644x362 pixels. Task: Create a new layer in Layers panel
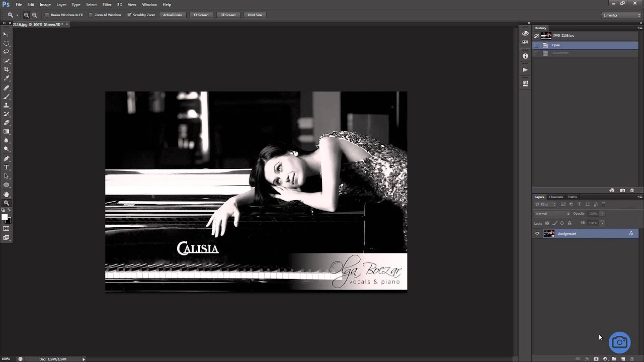(623, 359)
